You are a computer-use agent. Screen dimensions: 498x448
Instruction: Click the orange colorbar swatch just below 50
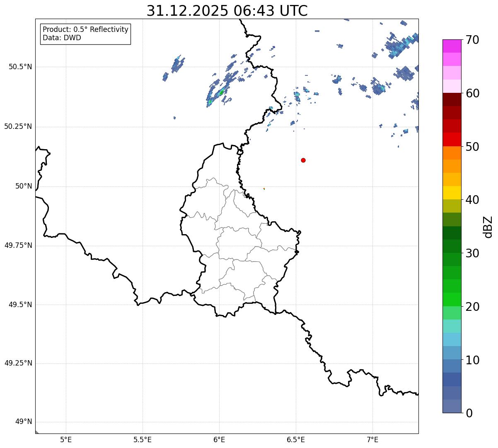(x=452, y=153)
